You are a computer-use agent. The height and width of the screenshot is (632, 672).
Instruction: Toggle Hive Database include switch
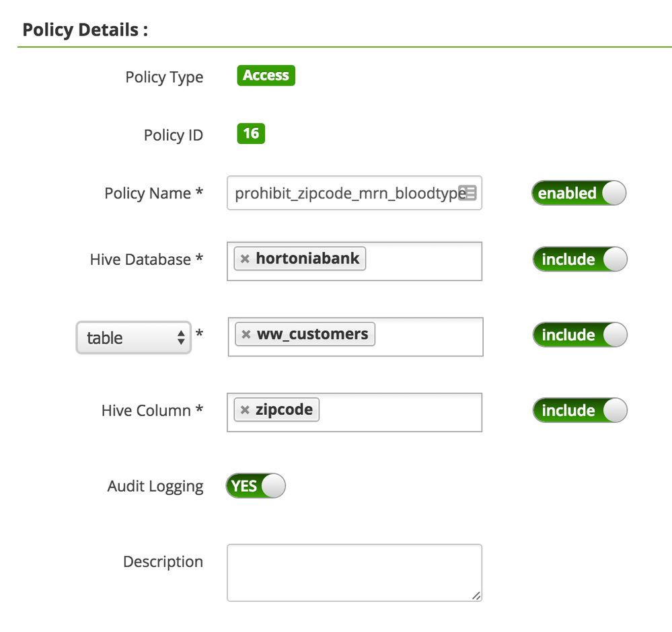pos(579,260)
